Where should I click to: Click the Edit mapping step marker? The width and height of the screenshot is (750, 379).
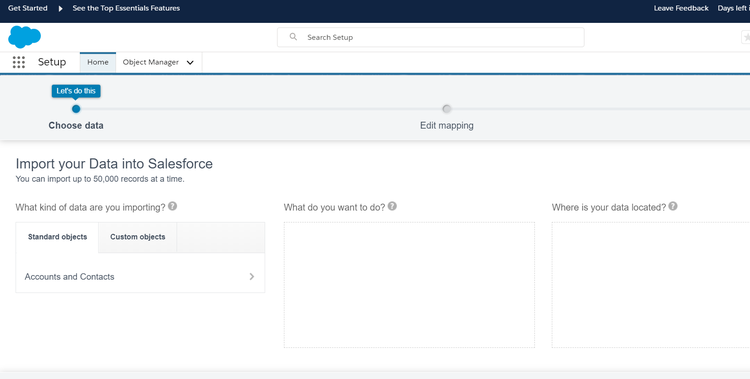point(447,109)
